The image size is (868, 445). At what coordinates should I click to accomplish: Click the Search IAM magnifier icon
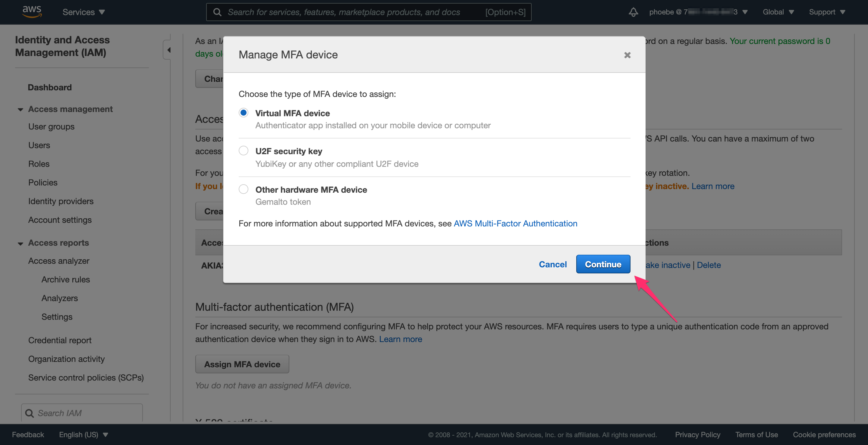(x=30, y=413)
